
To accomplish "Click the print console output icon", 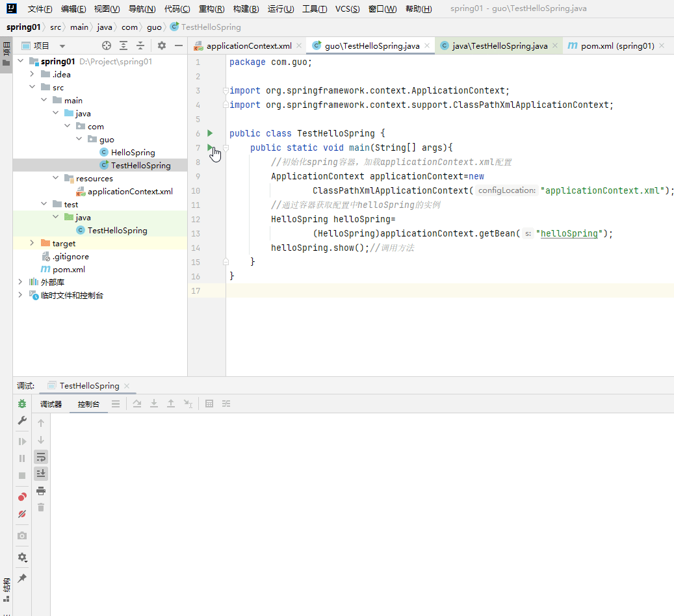I will tap(41, 491).
